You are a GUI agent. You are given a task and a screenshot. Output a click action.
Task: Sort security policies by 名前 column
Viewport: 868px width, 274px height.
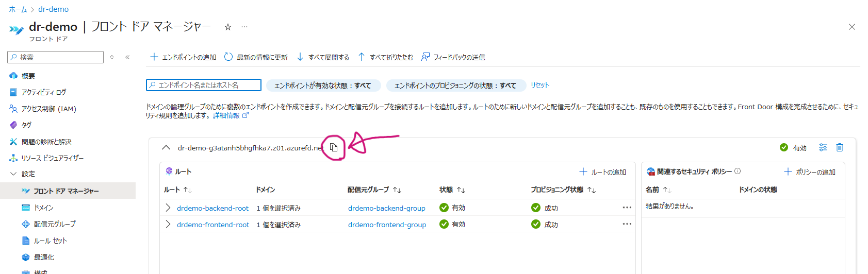659,190
